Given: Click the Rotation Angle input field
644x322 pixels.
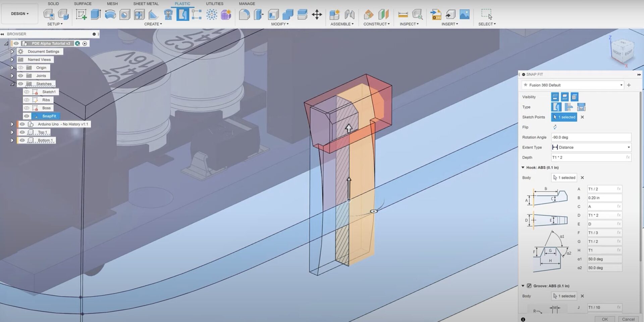Looking at the screenshot, I should point(591,137).
